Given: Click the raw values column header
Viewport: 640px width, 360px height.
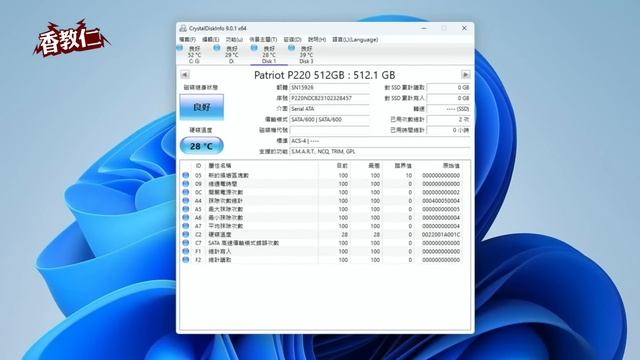Looking at the screenshot, I should click(x=451, y=166).
